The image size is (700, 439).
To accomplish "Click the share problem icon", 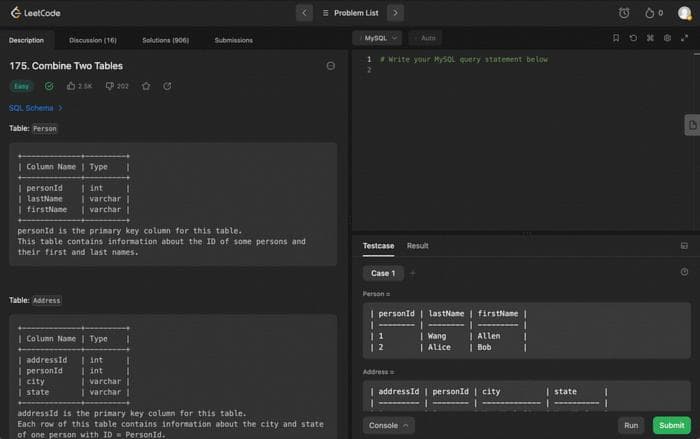I will coord(167,86).
